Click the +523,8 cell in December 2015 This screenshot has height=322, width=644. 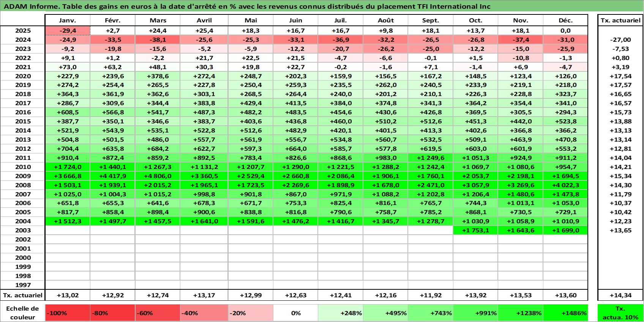pyautogui.click(x=565, y=122)
